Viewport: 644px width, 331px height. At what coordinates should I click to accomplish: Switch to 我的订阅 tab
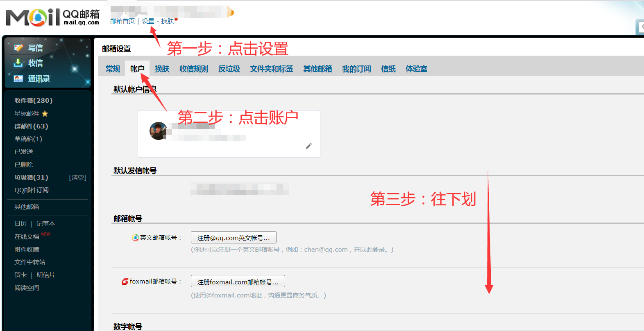click(356, 69)
